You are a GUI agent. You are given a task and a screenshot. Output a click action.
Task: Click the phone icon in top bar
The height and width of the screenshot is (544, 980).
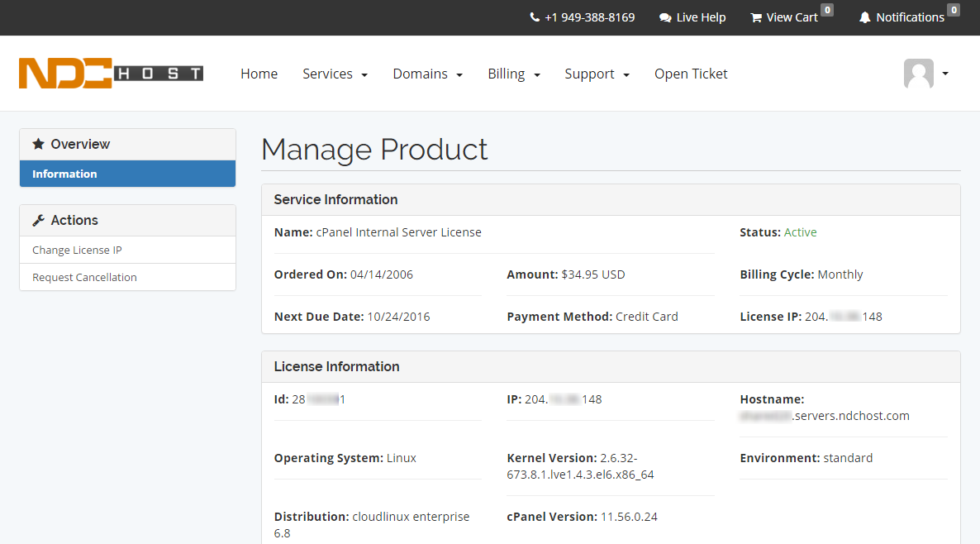pyautogui.click(x=535, y=17)
